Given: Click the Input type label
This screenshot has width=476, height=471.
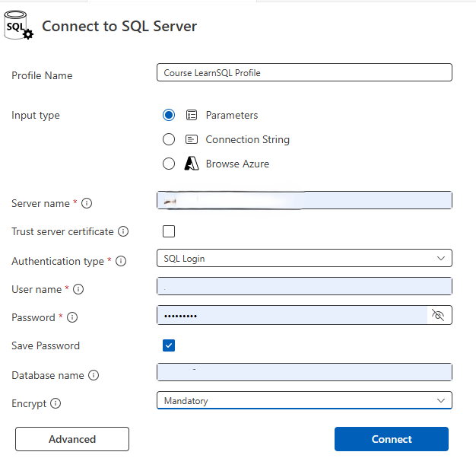Looking at the screenshot, I should coord(36,116).
